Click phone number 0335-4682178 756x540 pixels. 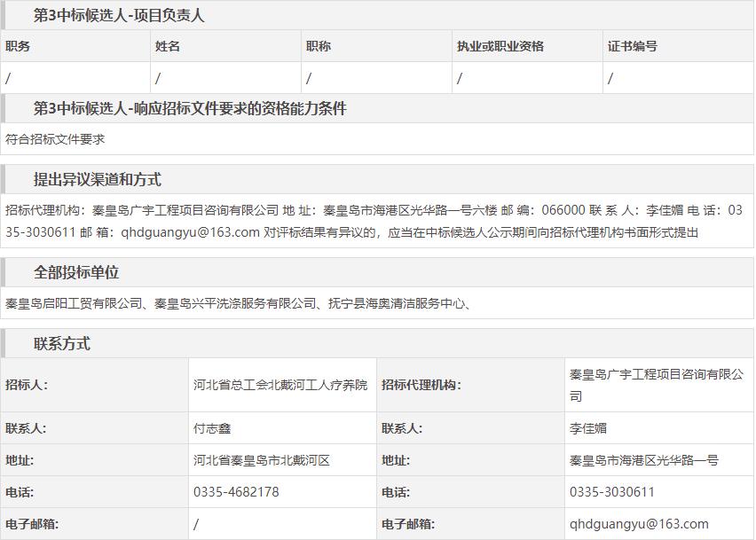click(236, 492)
